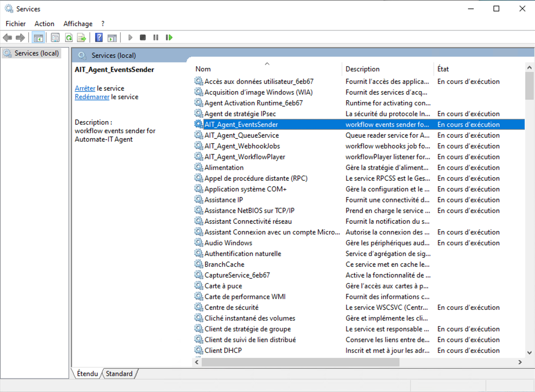Click the gear icon beside Client DHCP
Viewport: 535px width, 392px height.
point(198,350)
